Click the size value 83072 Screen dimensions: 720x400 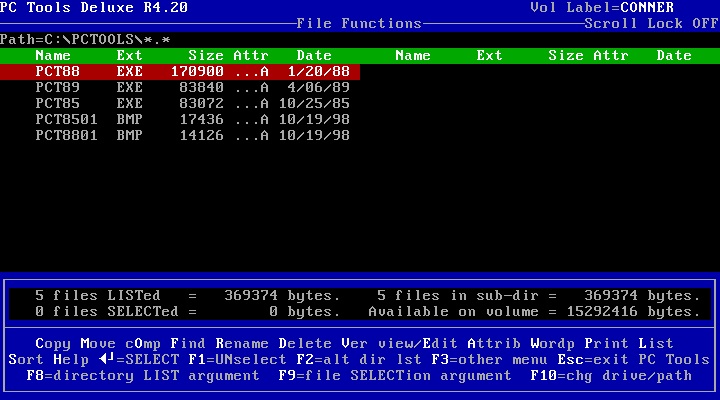click(201, 103)
